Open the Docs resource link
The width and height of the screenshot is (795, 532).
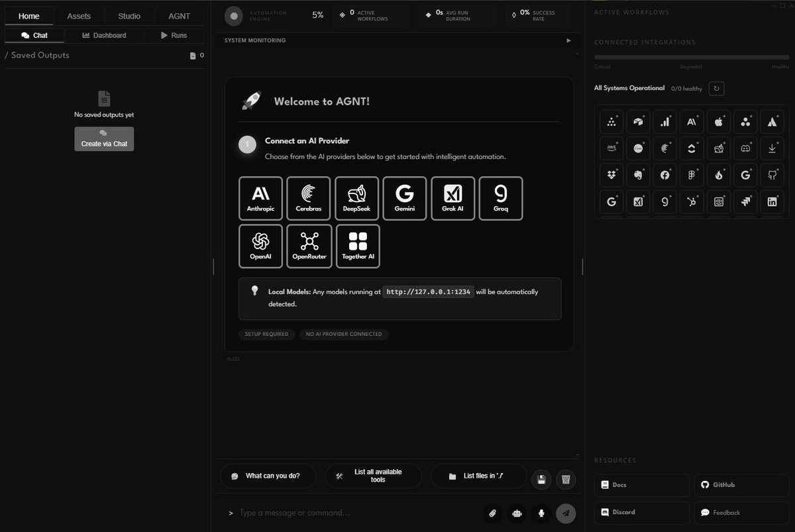[x=642, y=485]
